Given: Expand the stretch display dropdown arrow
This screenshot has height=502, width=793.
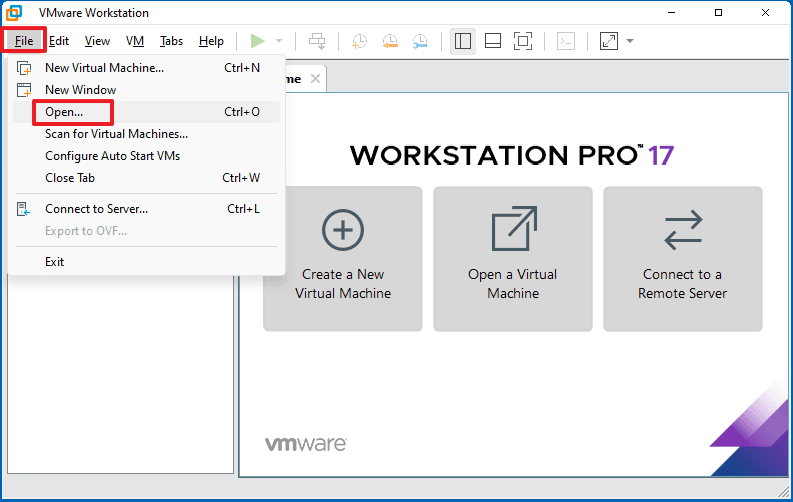Looking at the screenshot, I should click(630, 41).
